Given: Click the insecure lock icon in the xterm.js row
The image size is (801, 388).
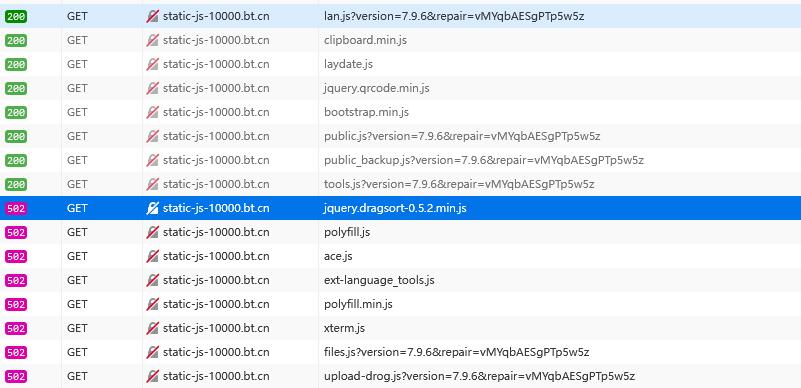Looking at the screenshot, I should coord(152,328).
